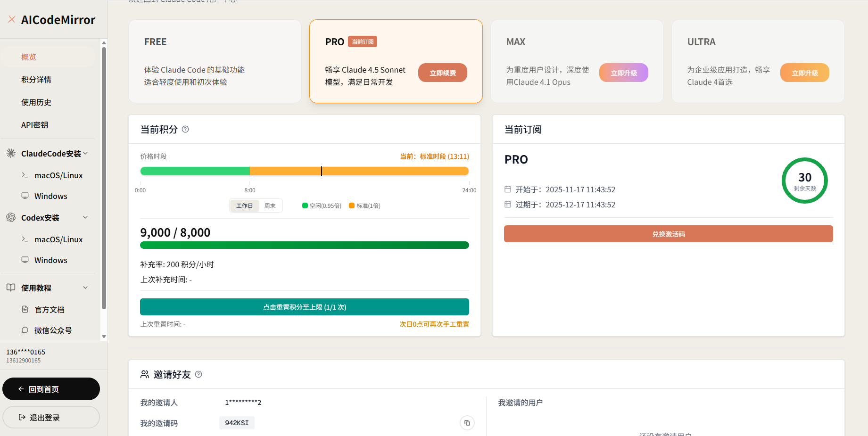Click the sidebar scrollbar up arrow
This screenshot has width=868, height=436.
[104, 43]
